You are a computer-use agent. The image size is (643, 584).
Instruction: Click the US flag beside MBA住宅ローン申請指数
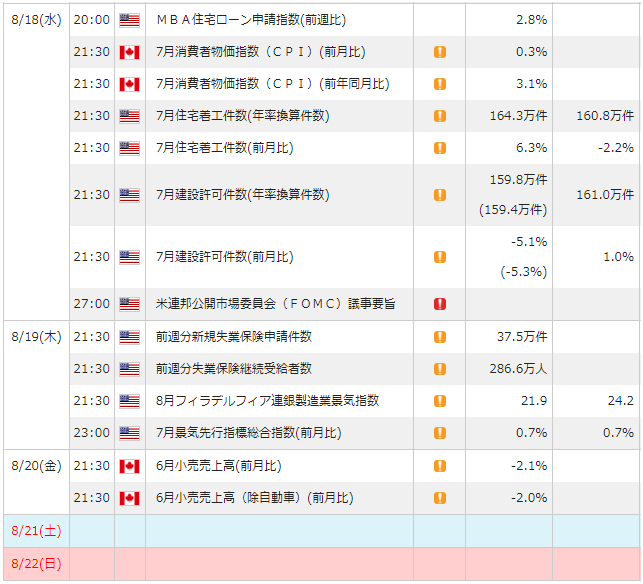129,20
